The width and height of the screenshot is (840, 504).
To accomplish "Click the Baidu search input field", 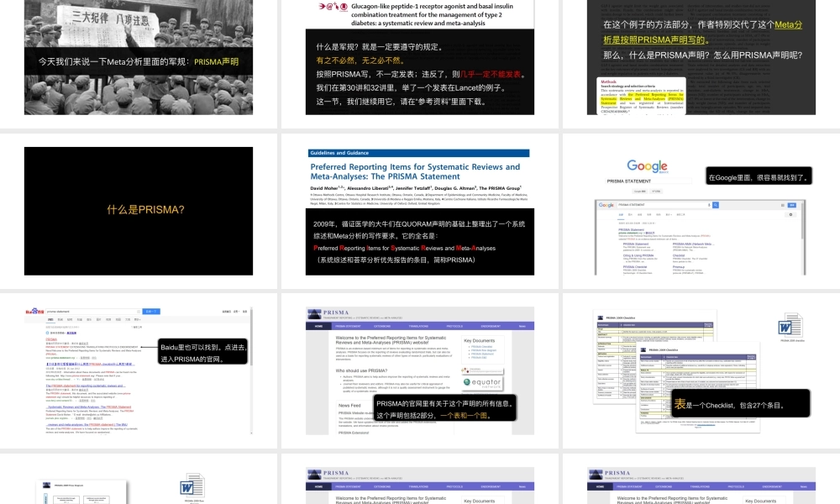I will coord(92,312).
